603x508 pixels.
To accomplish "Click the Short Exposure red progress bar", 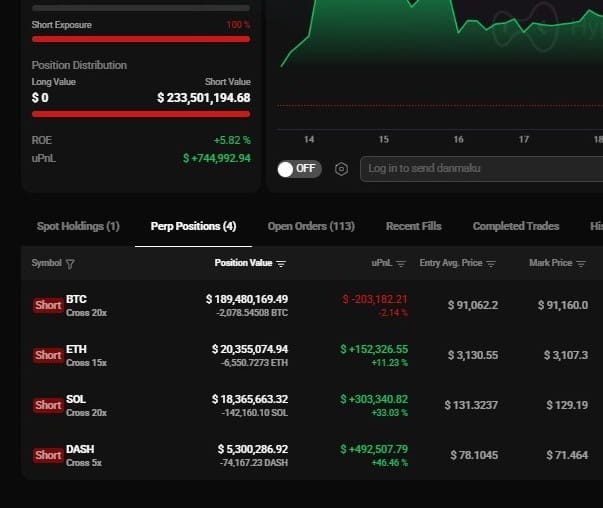I will [x=141, y=39].
